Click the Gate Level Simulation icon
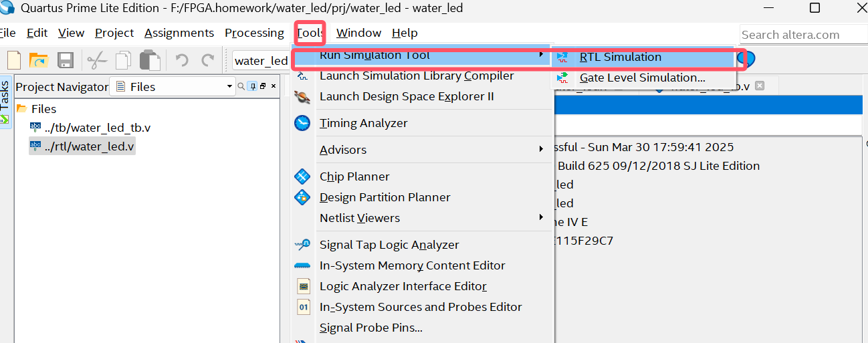Image resolution: width=868 pixels, height=343 pixels. [x=562, y=78]
